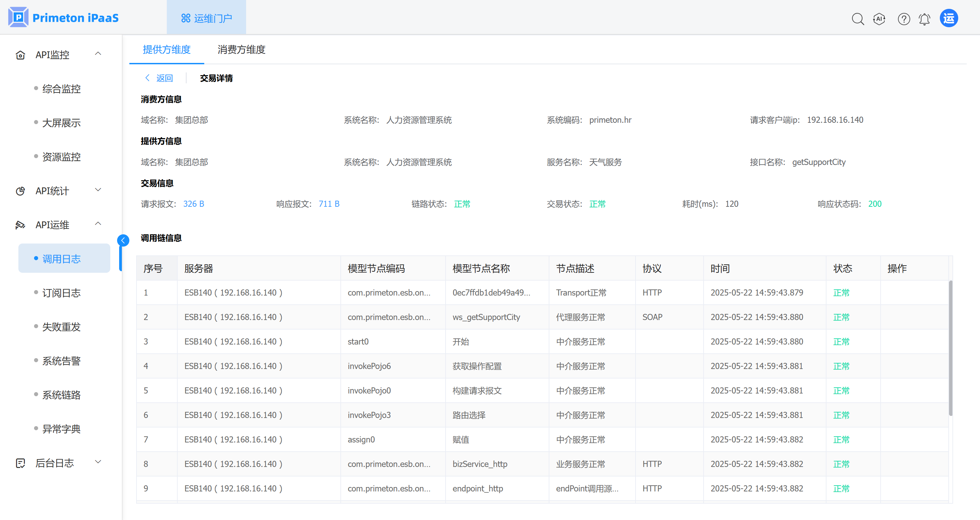Open the 326 B request message link
Screen dimensions: 980x520
tap(194, 204)
